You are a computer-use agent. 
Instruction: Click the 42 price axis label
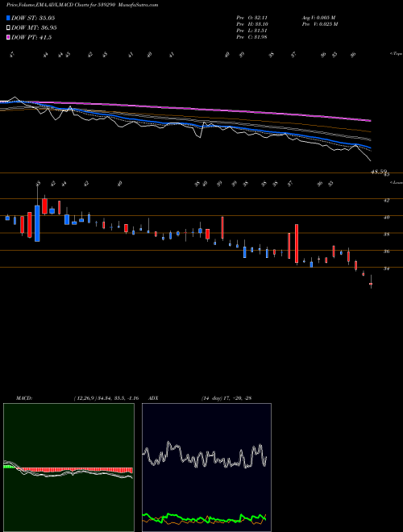386,201
